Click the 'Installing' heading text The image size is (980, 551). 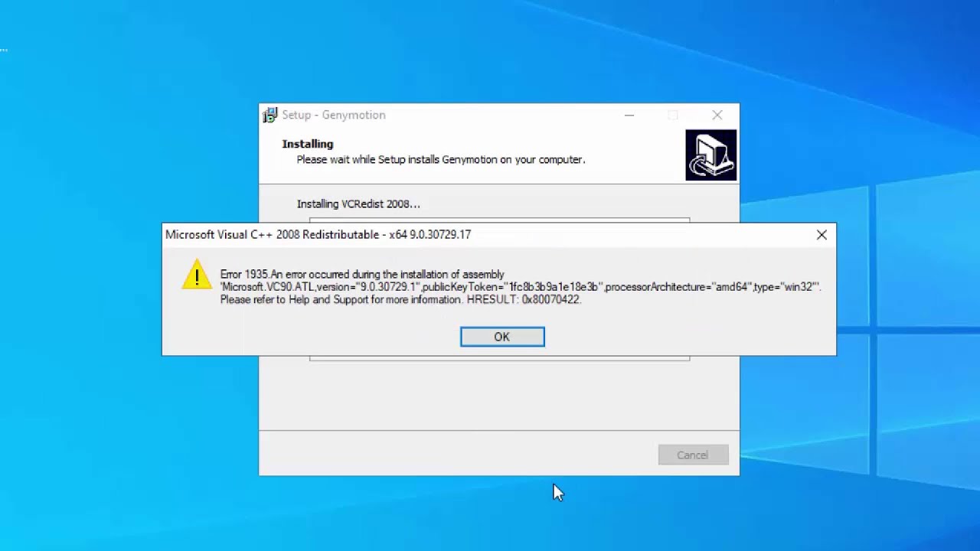click(x=308, y=144)
